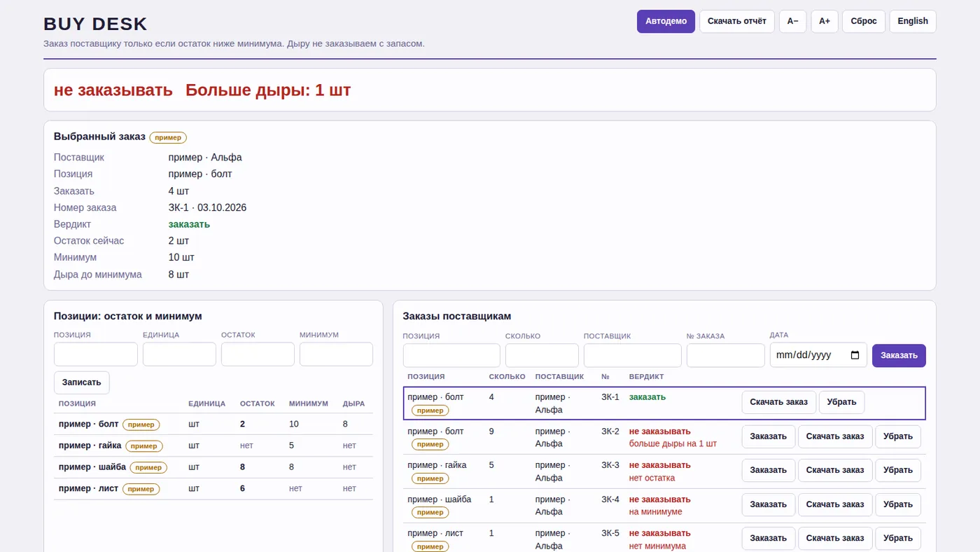
Task: Click the Единица input field
Action: click(x=179, y=354)
